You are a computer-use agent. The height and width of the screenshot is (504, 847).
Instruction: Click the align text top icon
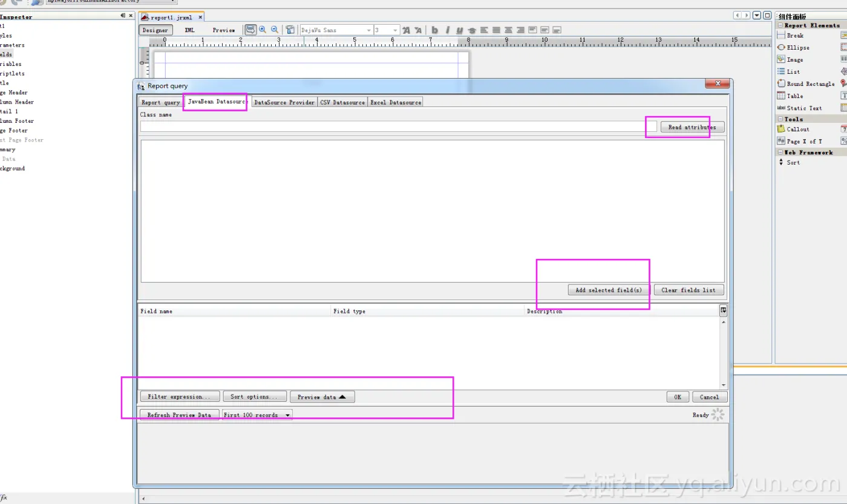(x=532, y=30)
